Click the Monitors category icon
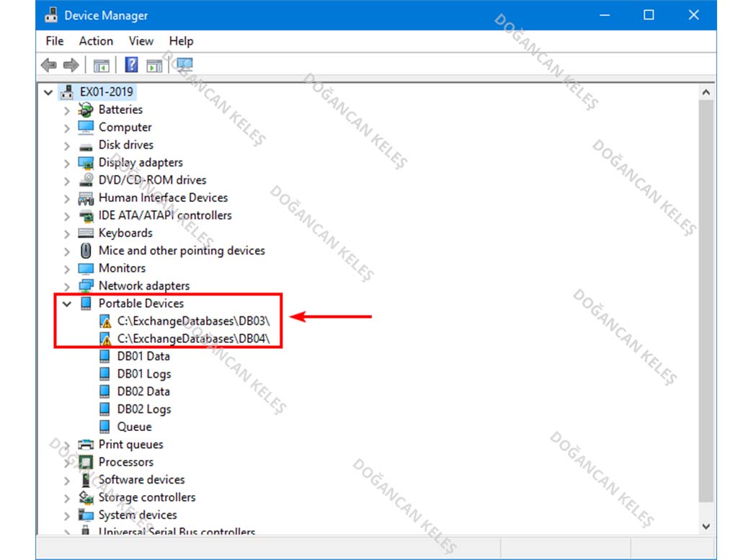 click(x=86, y=269)
